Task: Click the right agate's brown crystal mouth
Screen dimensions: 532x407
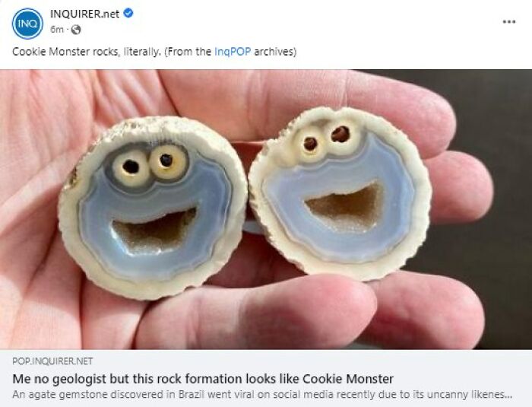Action: click(x=345, y=207)
